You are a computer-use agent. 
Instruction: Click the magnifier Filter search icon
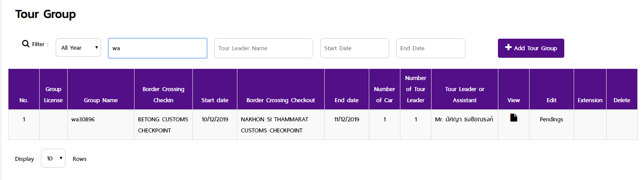coord(25,44)
